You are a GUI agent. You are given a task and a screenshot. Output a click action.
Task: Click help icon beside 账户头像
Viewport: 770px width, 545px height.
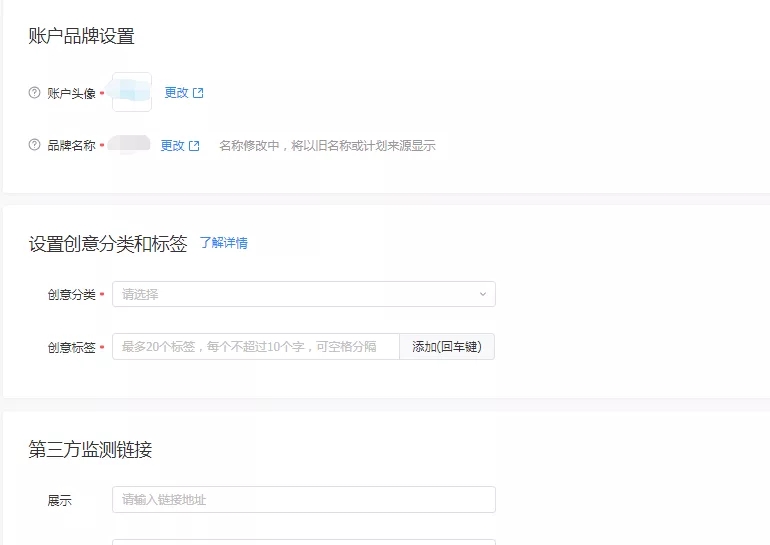[x=35, y=93]
